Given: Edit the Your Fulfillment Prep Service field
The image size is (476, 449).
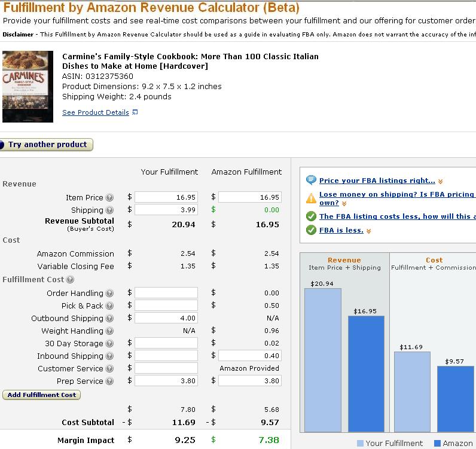Looking at the screenshot, I should coord(166,381).
